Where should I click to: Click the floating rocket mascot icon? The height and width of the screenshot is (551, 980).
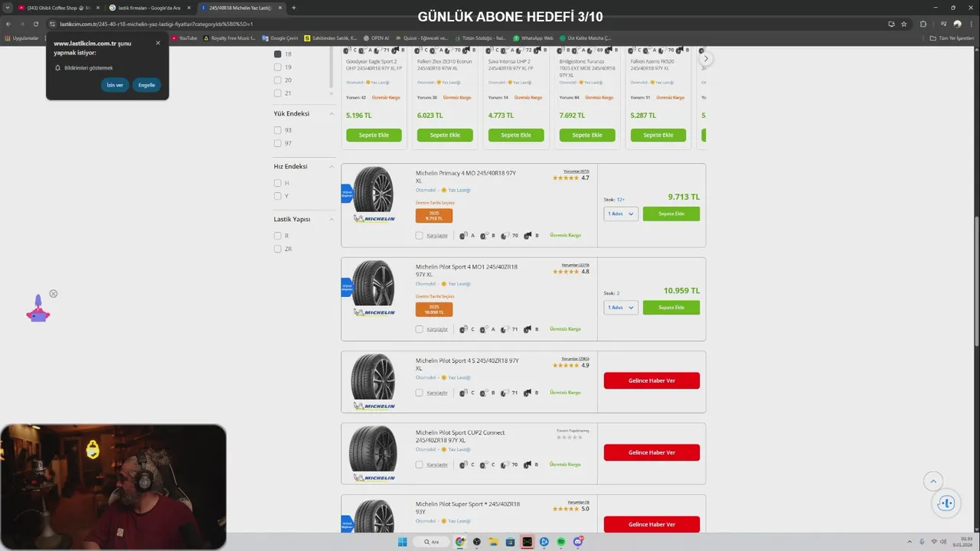point(38,309)
